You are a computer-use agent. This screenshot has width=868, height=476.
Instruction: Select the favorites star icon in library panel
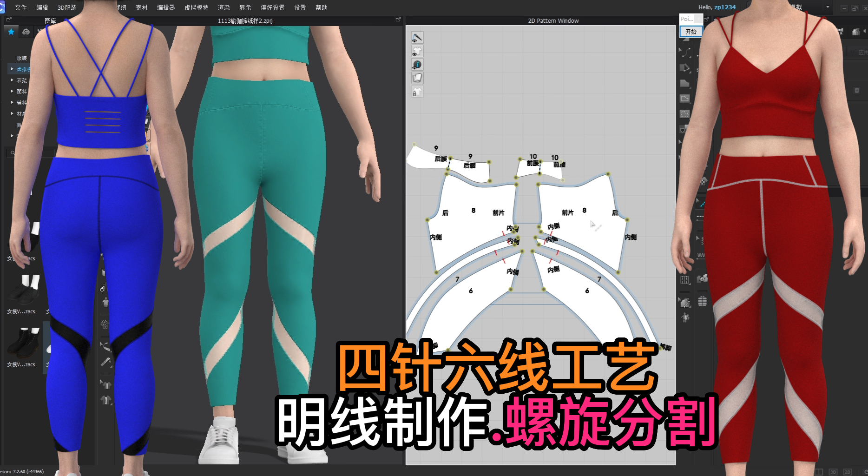point(11,32)
